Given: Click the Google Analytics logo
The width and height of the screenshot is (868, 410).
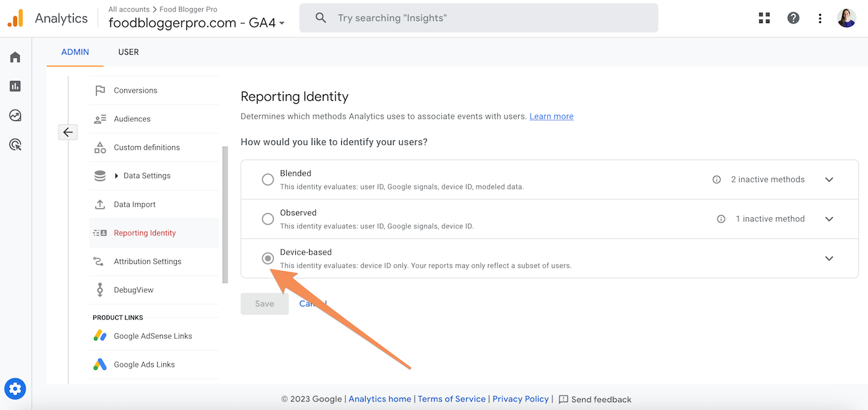Looking at the screenshot, I should (x=15, y=18).
